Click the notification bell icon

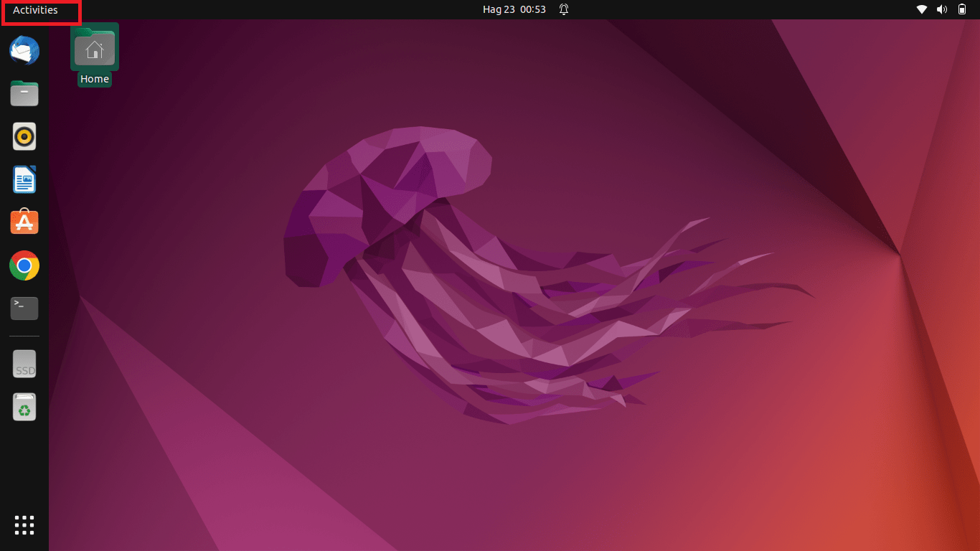(564, 10)
